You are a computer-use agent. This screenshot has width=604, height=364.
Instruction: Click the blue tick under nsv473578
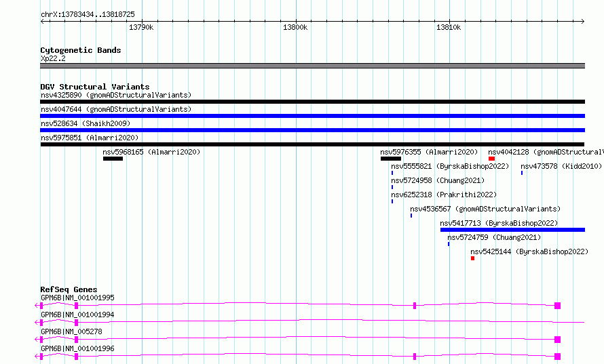point(522,173)
